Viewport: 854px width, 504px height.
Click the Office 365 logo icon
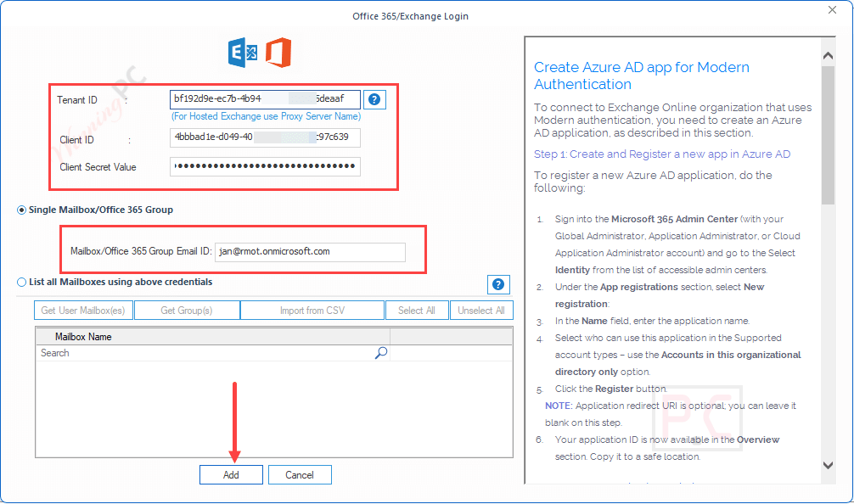tap(278, 53)
